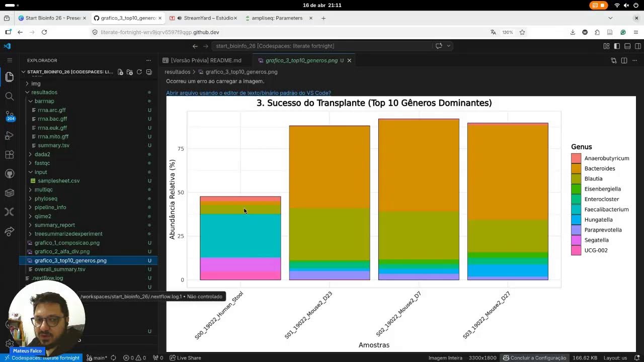Go back in VS Code navigation
This screenshot has height=362, width=644.
tap(195, 46)
